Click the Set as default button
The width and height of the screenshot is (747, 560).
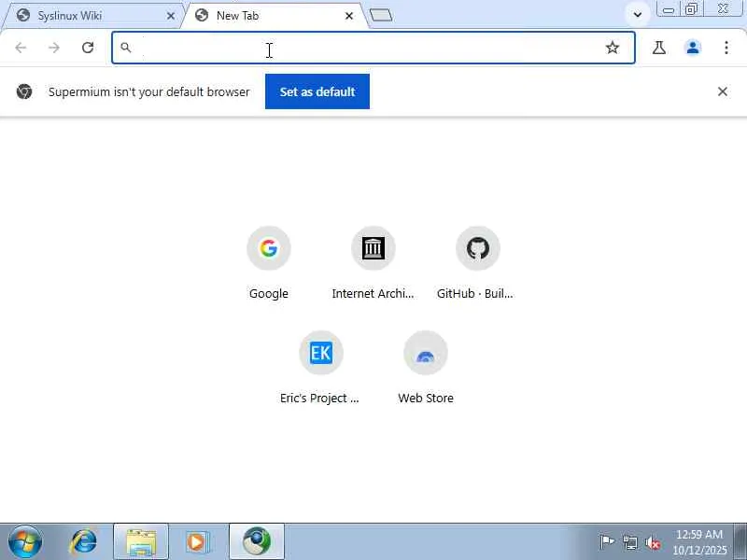point(317,91)
